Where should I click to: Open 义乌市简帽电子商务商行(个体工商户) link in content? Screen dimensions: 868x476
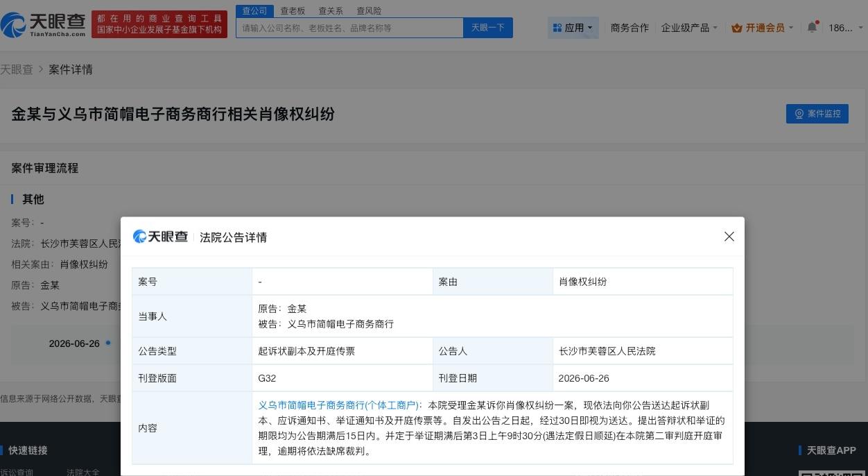(338, 405)
